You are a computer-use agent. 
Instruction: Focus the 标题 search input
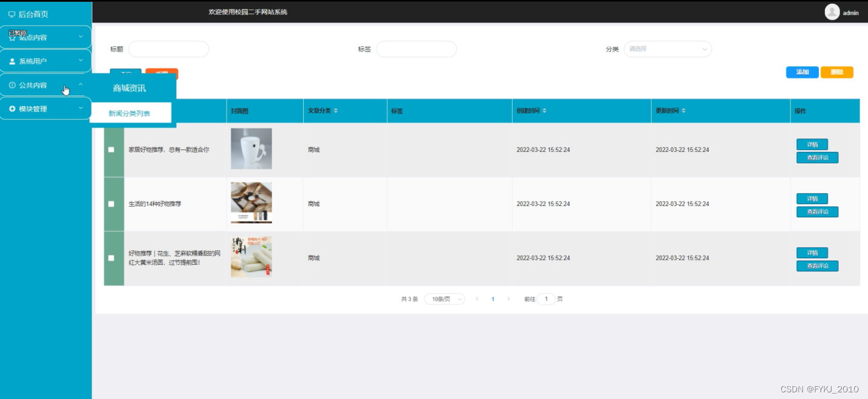(168, 49)
